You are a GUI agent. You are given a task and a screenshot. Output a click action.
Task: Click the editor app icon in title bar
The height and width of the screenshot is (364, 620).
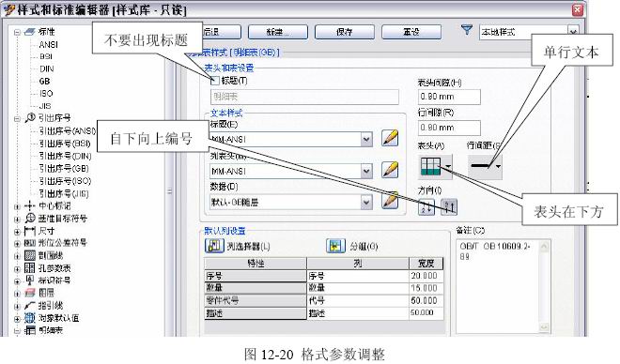tap(8, 10)
